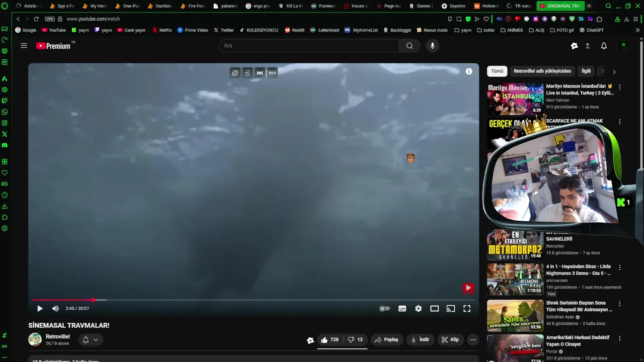Toggle fullscreen on the video player

[x=467, y=309]
